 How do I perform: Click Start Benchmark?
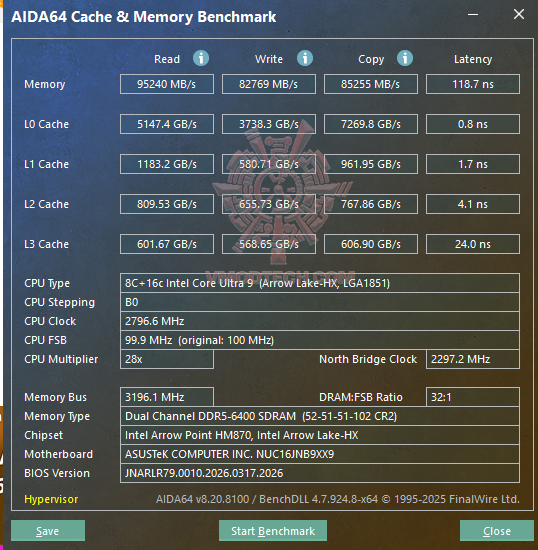pyautogui.click(x=273, y=531)
